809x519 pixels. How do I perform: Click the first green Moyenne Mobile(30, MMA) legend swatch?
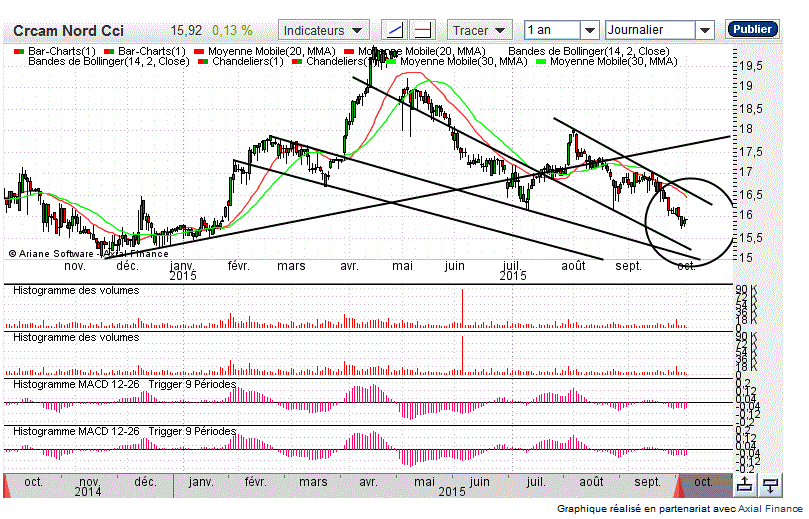391,62
